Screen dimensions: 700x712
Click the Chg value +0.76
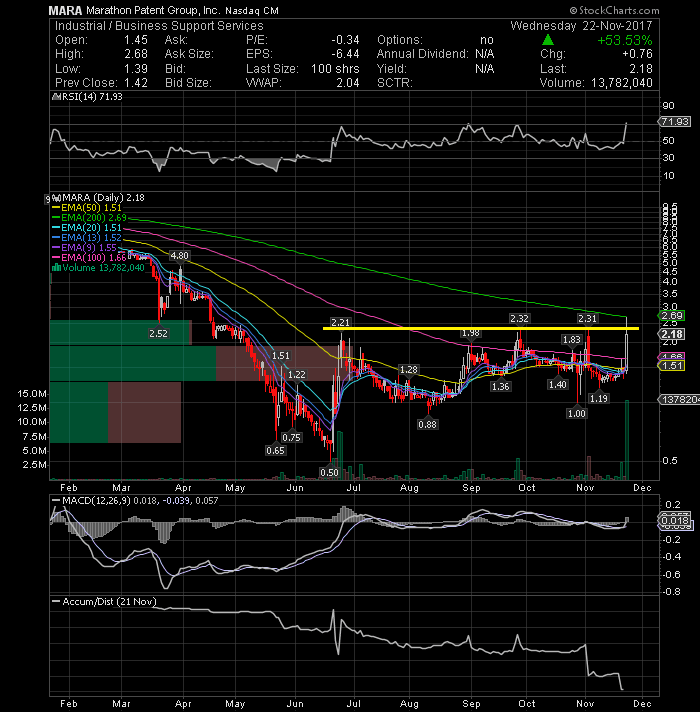click(637, 54)
